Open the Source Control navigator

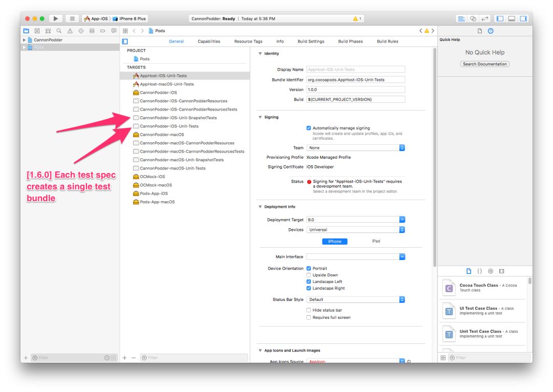(37, 31)
